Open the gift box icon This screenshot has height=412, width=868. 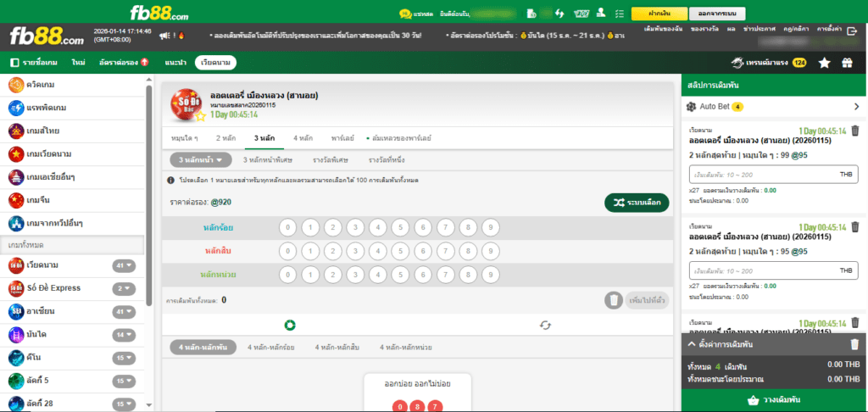pyautogui.click(x=847, y=63)
